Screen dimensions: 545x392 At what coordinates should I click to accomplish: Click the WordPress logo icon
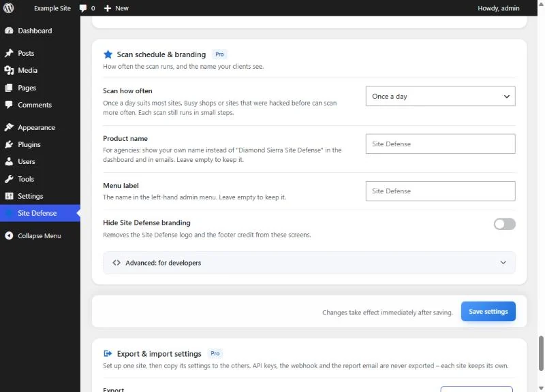point(9,8)
